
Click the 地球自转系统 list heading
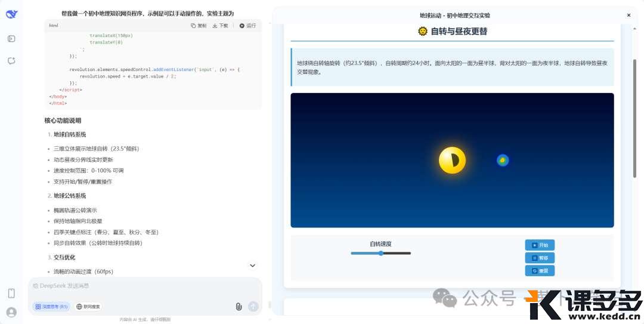click(x=70, y=134)
